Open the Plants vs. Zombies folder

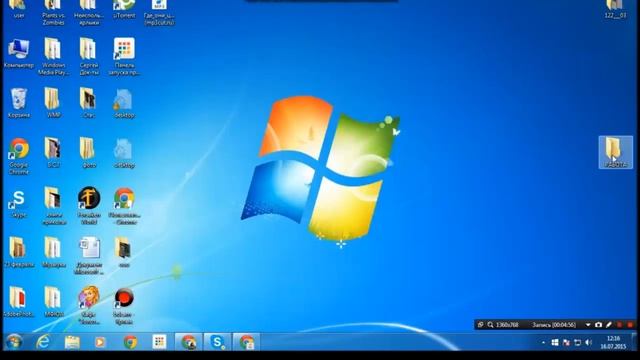pyautogui.click(x=53, y=12)
